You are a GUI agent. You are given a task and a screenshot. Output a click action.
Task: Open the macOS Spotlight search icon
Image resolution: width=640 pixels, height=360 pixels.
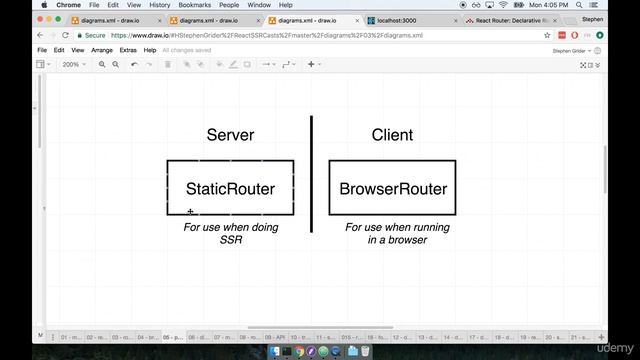click(x=579, y=5)
